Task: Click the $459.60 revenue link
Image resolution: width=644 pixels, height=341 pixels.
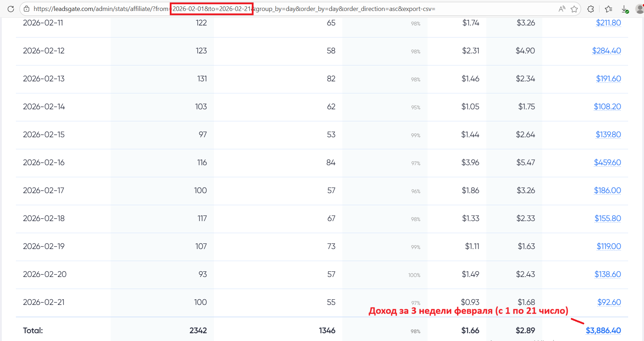Action: 607,162
